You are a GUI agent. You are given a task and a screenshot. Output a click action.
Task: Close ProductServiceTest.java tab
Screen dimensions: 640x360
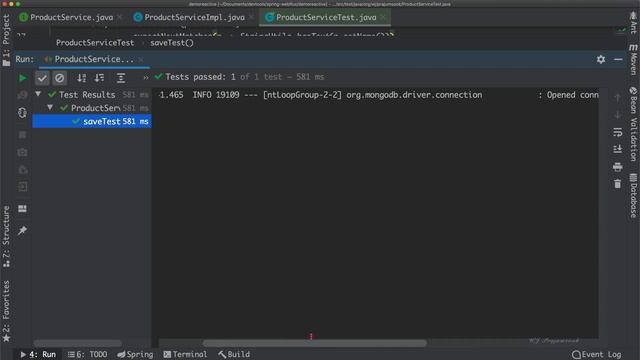(383, 17)
